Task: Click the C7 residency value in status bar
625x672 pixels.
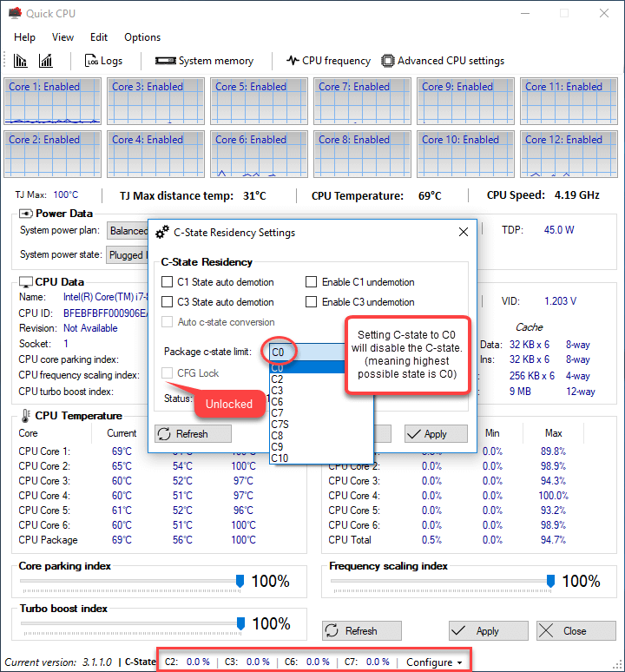Action: (x=378, y=662)
